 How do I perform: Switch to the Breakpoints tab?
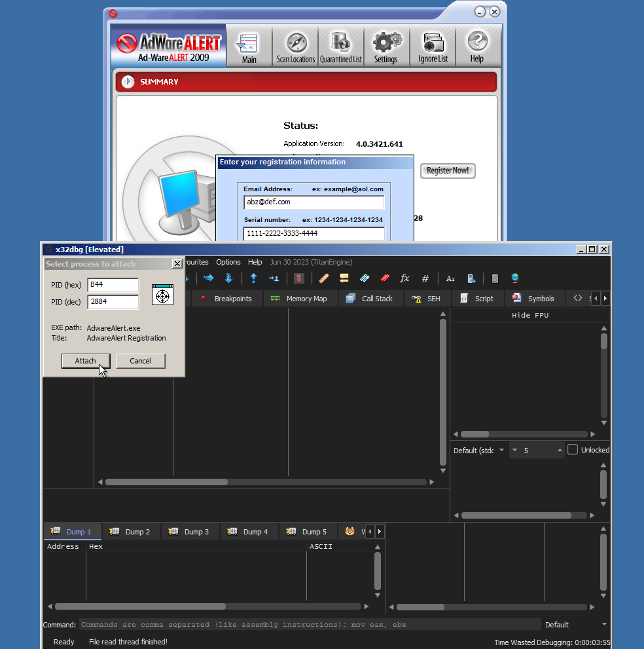click(226, 299)
